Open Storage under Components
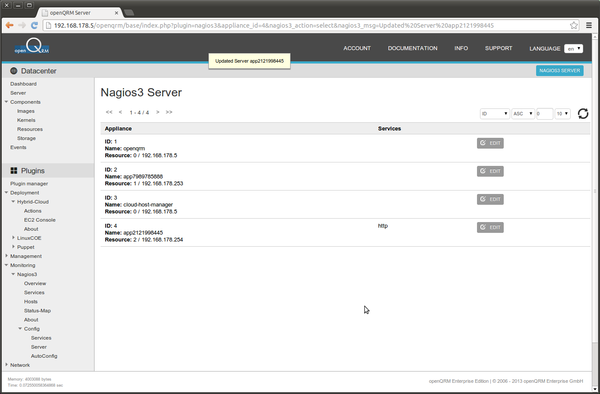The image size is (600, 394). [26, 138]
